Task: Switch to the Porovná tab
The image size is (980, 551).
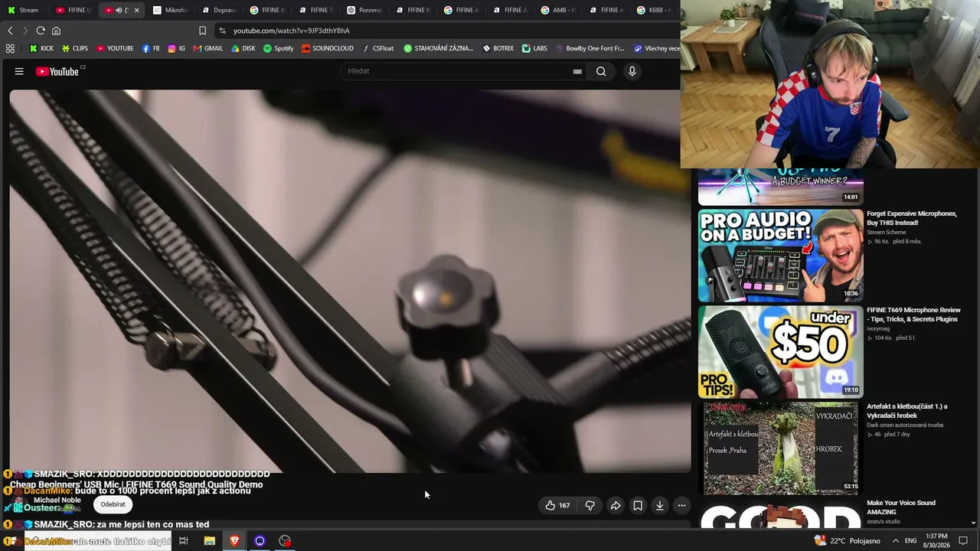Action: point(364,10)
